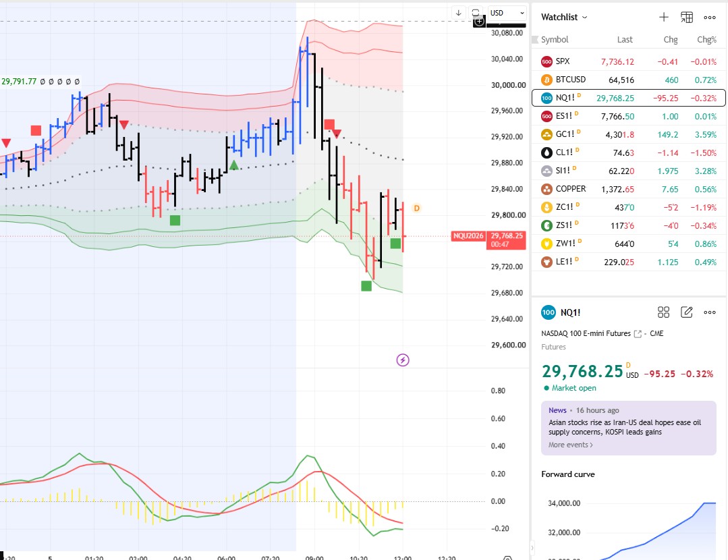Image resolution: width=728 pixels, height=560 pixels.
Task: Click the ZS1! green soybean logo icon
Action: (547, 225)
